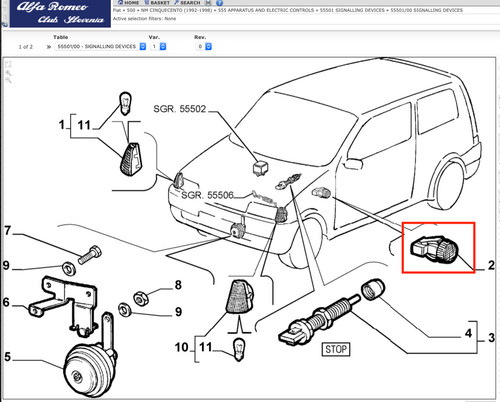Select part number 5 callout
Viewport: 500px width, 402px height.
(7, 357)
